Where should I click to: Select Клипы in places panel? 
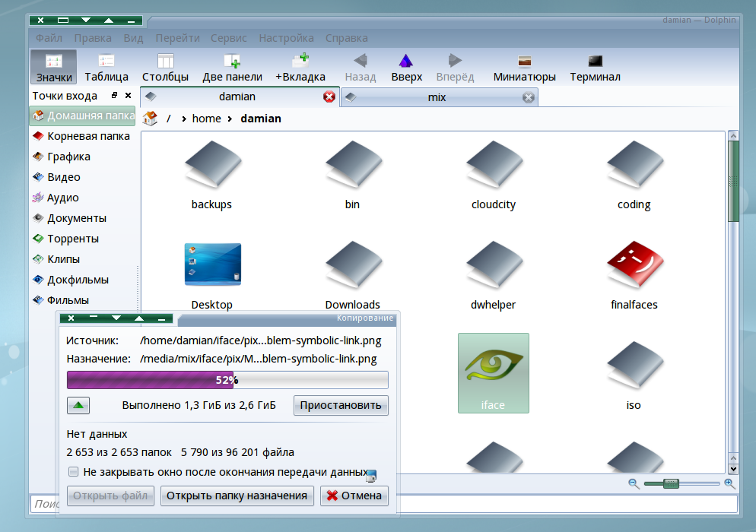pyautogui.click(x=83, y=259)
